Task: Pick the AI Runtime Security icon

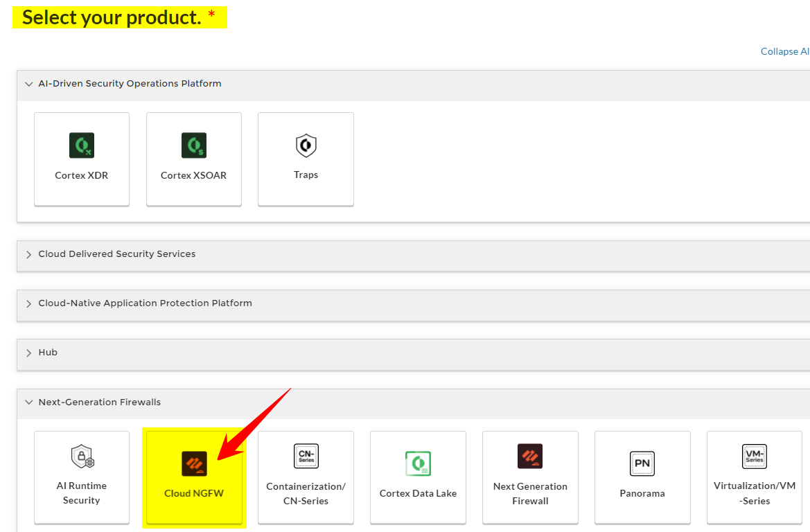Action: click(x=82, y=456)
